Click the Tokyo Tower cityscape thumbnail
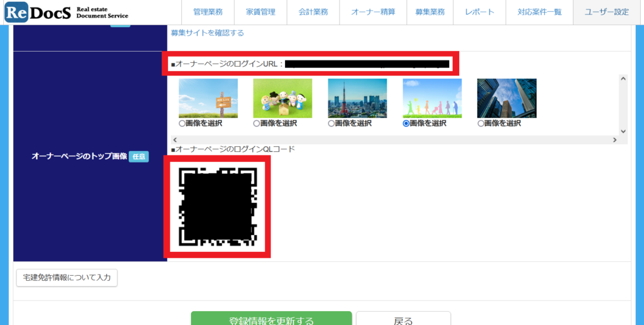The width and height of the screenshot is (644, 325). (357, 98)
